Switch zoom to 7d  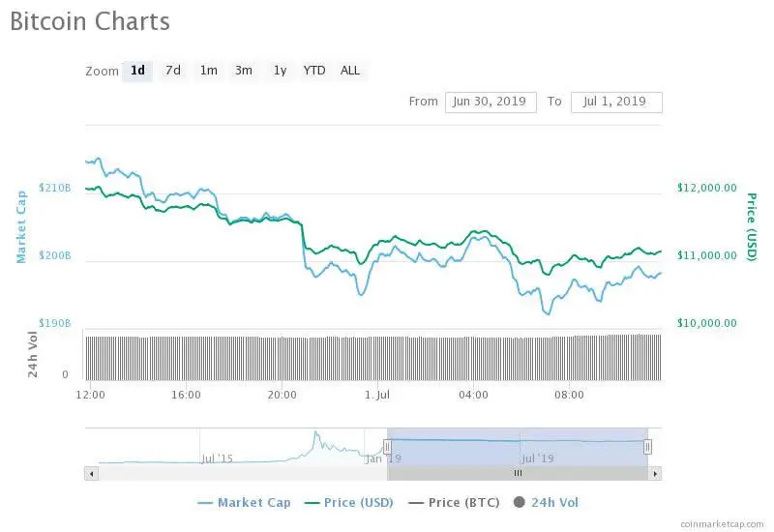[173, 71]
